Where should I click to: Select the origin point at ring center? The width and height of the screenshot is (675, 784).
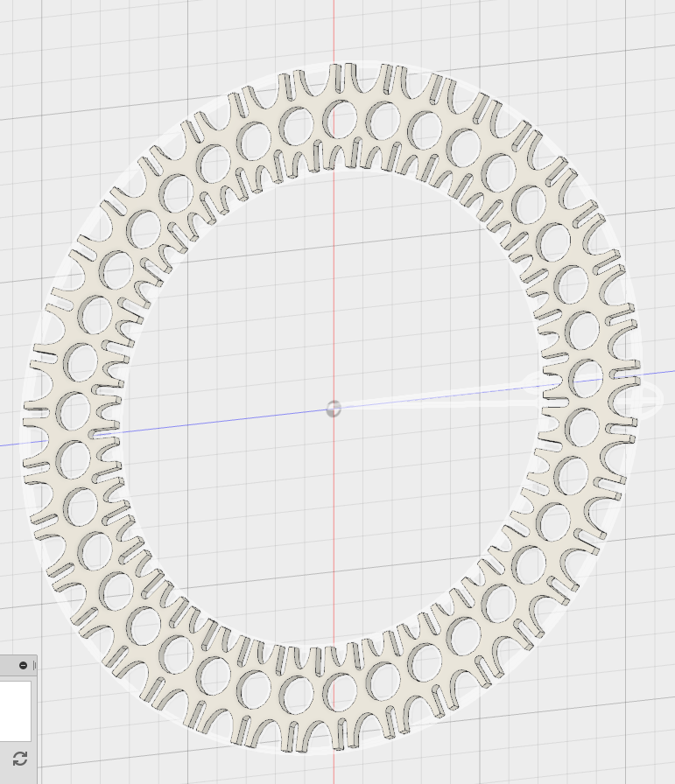point(334,409)
